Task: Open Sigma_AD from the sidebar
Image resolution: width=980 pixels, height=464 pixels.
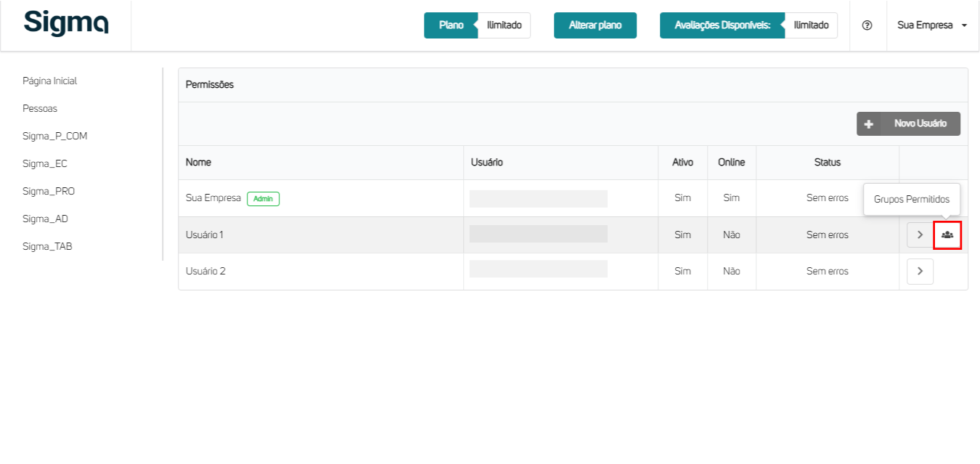Action: 45,219
